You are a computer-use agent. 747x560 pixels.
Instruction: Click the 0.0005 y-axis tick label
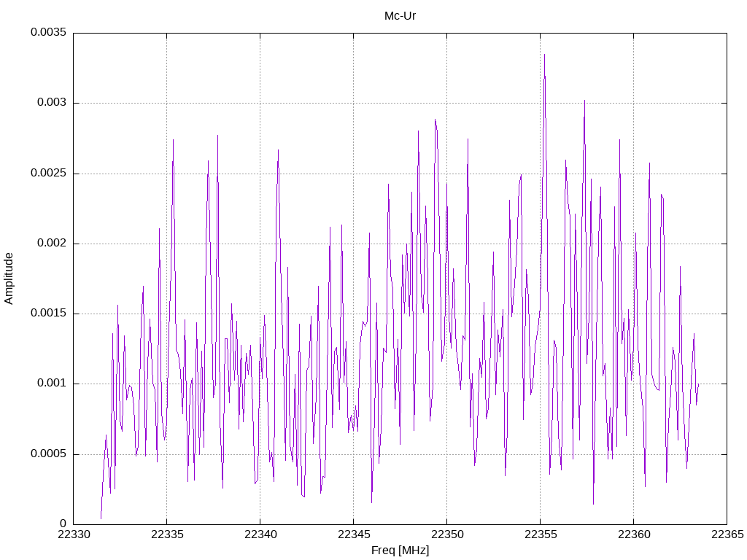point(49,454)
